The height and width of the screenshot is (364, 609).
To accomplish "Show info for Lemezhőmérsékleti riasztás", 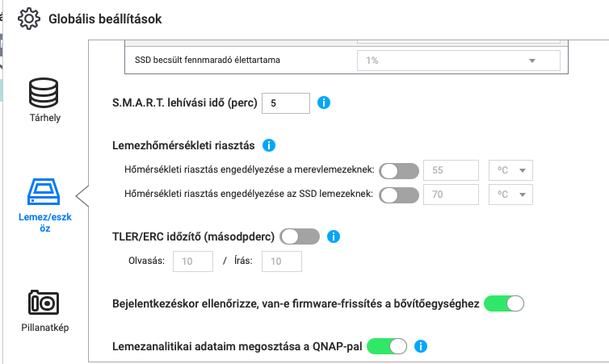I will tap(270, 146).
